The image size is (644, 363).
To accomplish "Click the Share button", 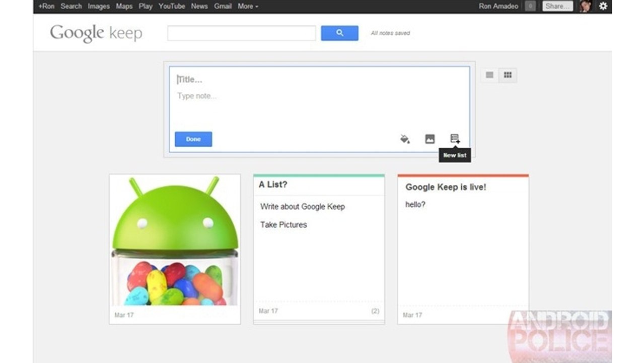I will tap(557, 6).
